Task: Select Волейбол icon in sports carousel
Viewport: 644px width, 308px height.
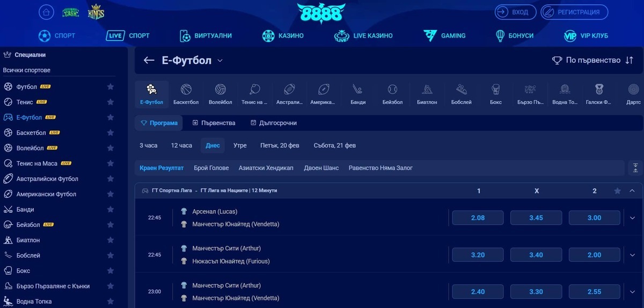Action: tap(221, 95)
